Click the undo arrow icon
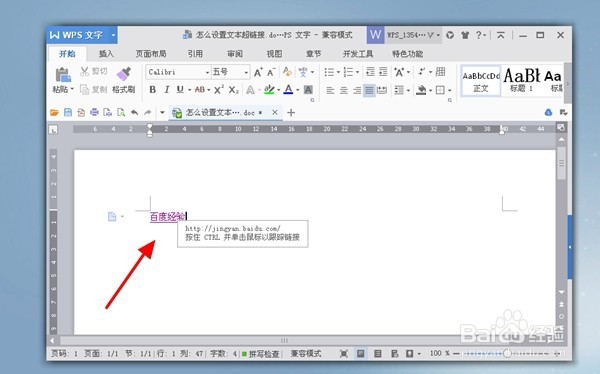 134,113
